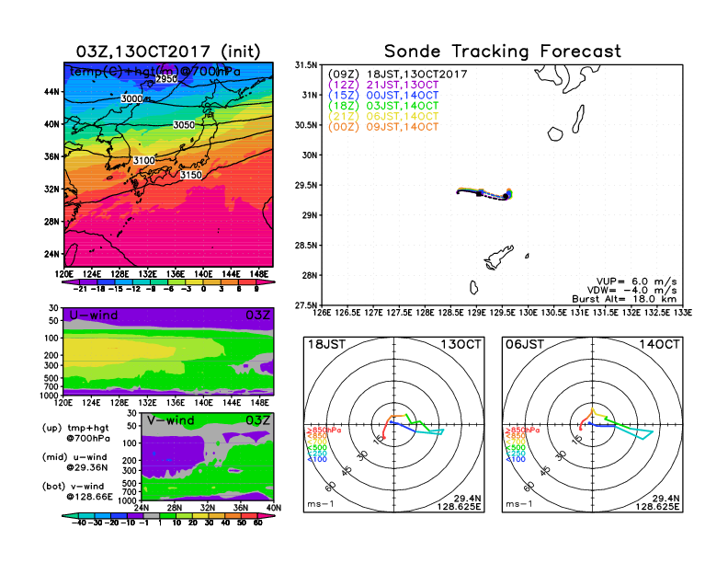Click the '03Z,13OCT2017 (init)' title
Image resolution: width=728 pixels, height=563 pixels.
[167, 52]
